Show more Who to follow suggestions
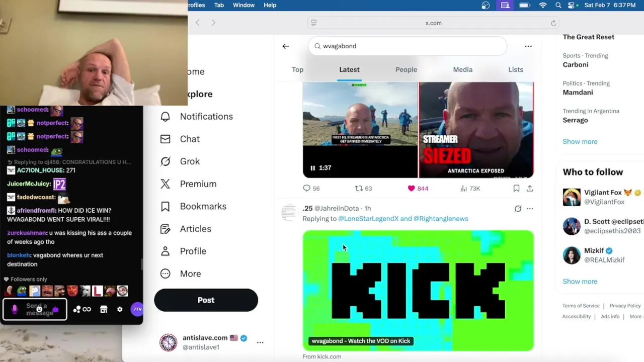 click(x=580, y=282)
